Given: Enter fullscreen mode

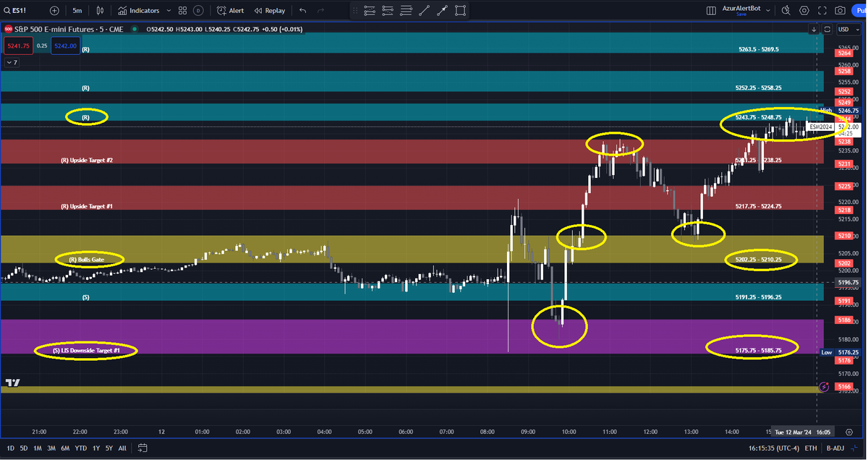Looking at the screenshot, I should (x=822, y=11).
